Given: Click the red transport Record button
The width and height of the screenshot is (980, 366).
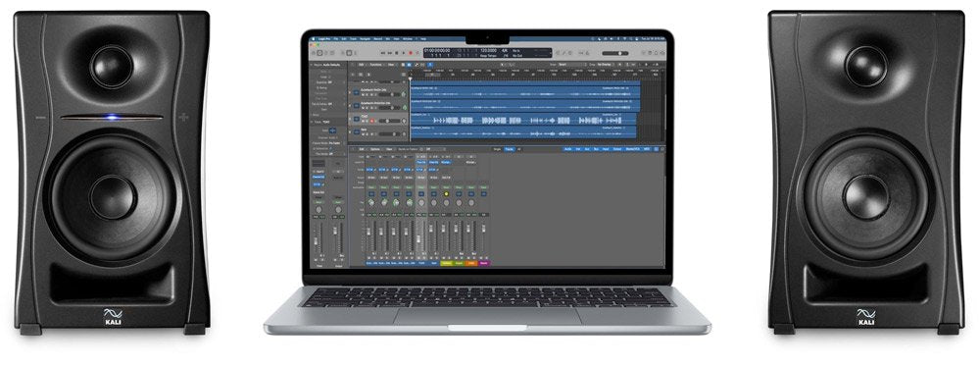Looking at the screenshot, I should click(411, 53).
